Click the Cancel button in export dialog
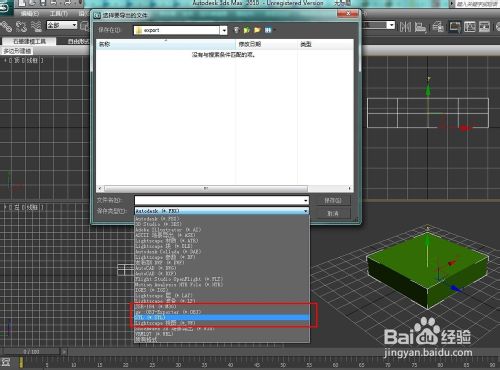The width and height of the screenshot is (500, 370). tap(333, 213)
